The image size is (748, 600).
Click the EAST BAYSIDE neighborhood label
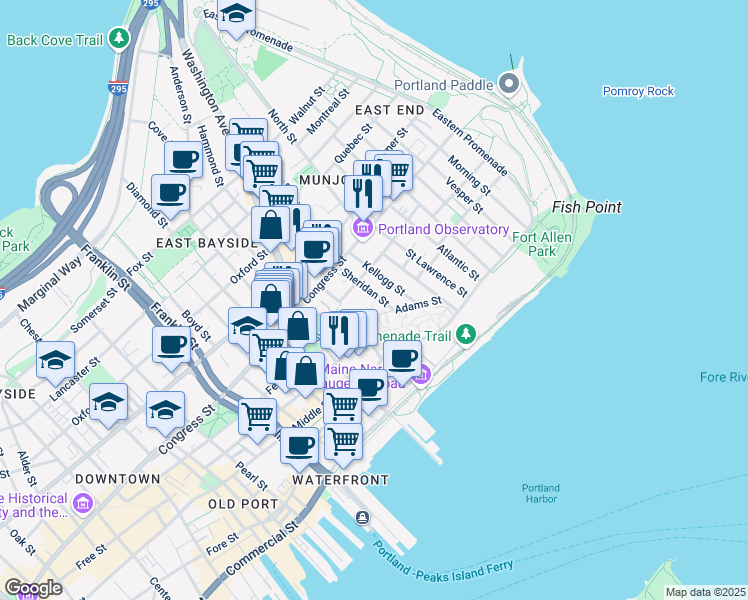tap(205, 243)
